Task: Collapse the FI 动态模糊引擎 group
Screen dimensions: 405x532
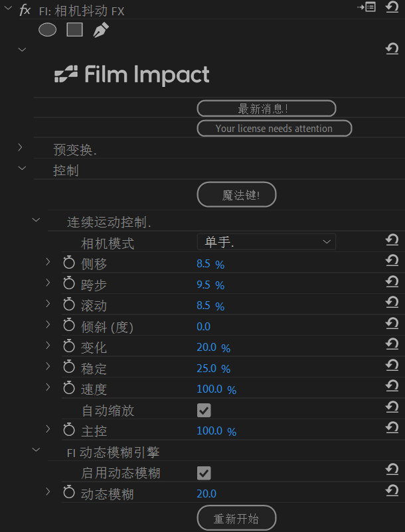Action: (36, 451)
